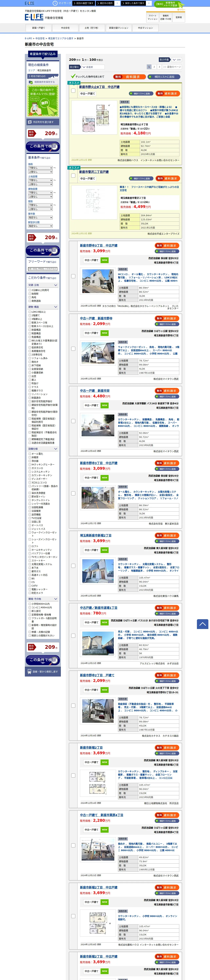Open 表示件数 100 dropdown
This screenshot has width=210, height=980.
[176, 60]
